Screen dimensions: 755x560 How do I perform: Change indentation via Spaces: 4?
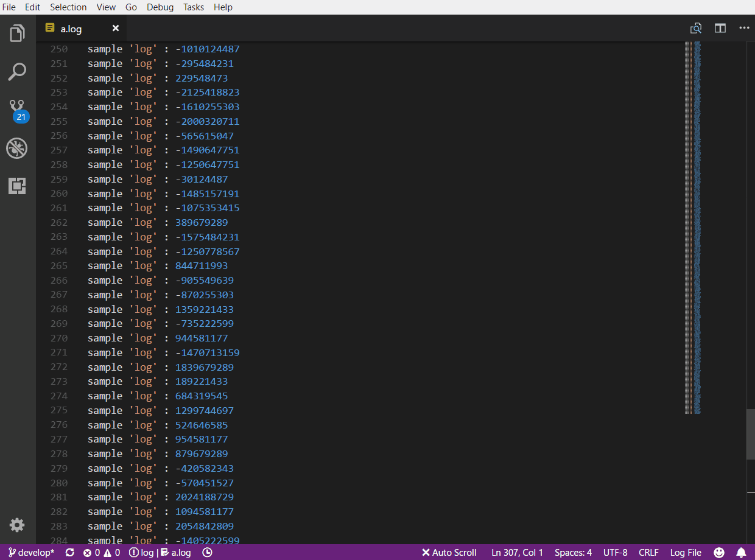[x=573, y=553]
